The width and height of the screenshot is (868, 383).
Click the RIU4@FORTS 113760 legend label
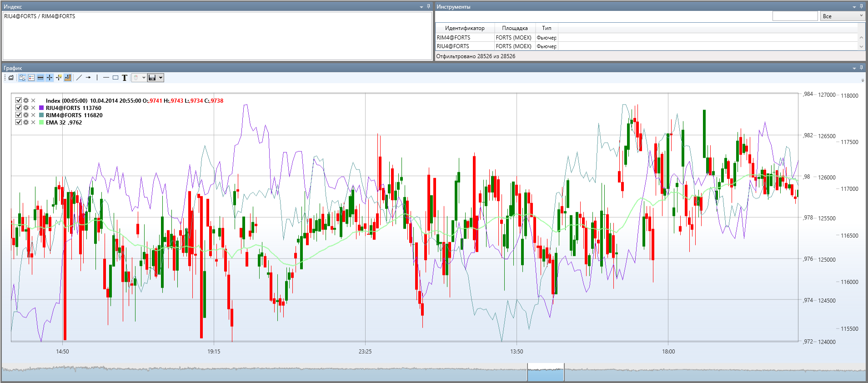(74, 108)
